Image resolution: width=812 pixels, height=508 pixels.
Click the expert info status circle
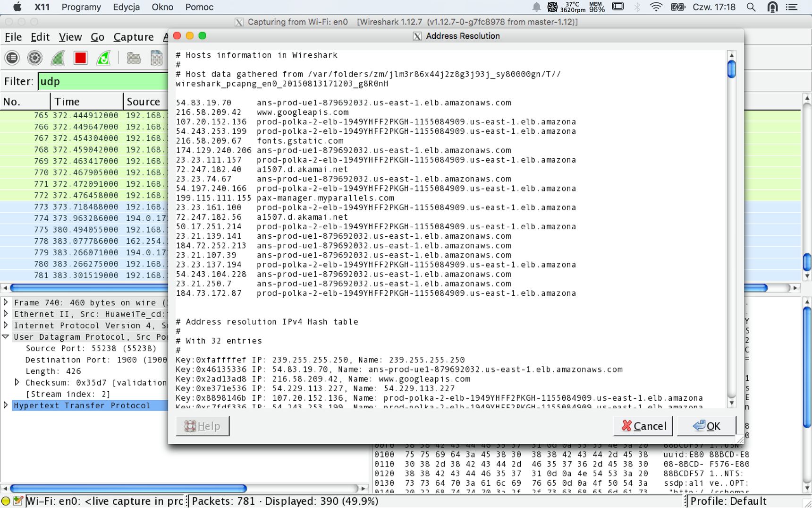(6, 501)
